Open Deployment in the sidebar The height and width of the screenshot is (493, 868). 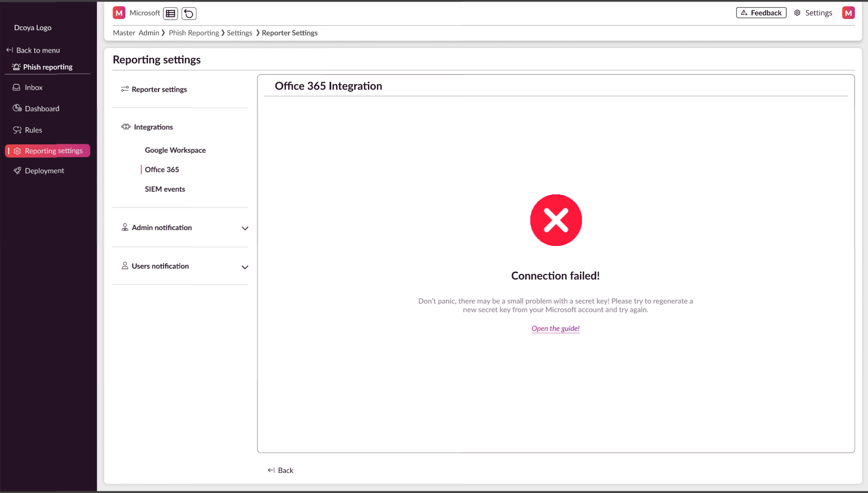pyautogui.click(x=44, y=171)
